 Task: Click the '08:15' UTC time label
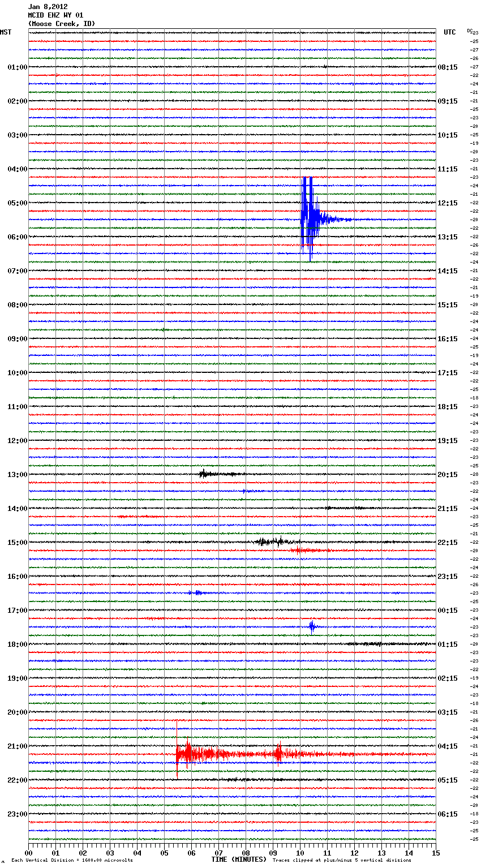click(448, 67)
